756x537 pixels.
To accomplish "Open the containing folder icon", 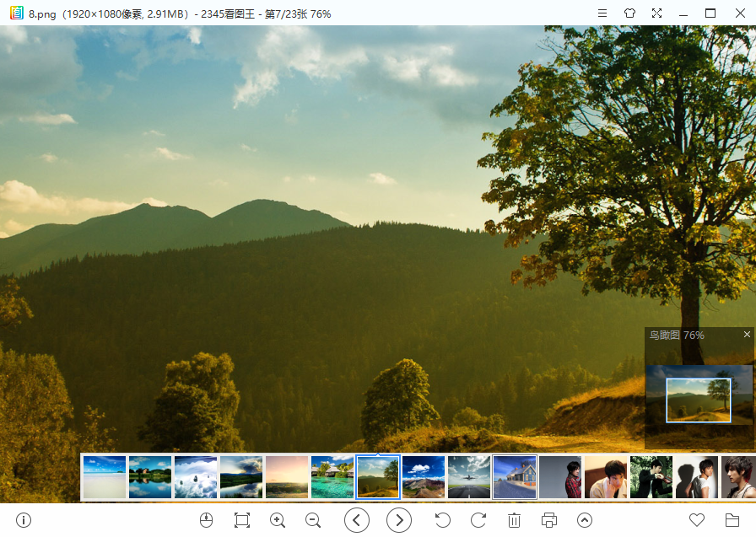I will click(x=732, y=520).
